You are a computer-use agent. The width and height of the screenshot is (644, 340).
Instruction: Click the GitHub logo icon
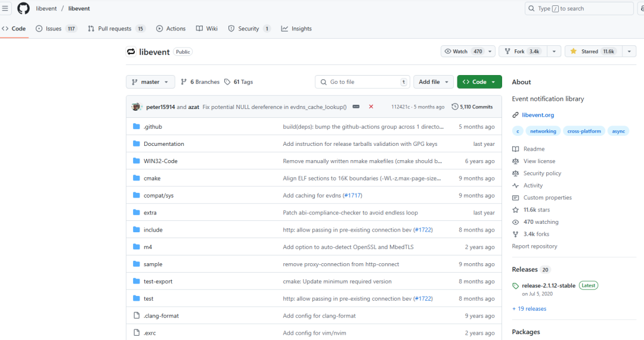pos(23,8)
